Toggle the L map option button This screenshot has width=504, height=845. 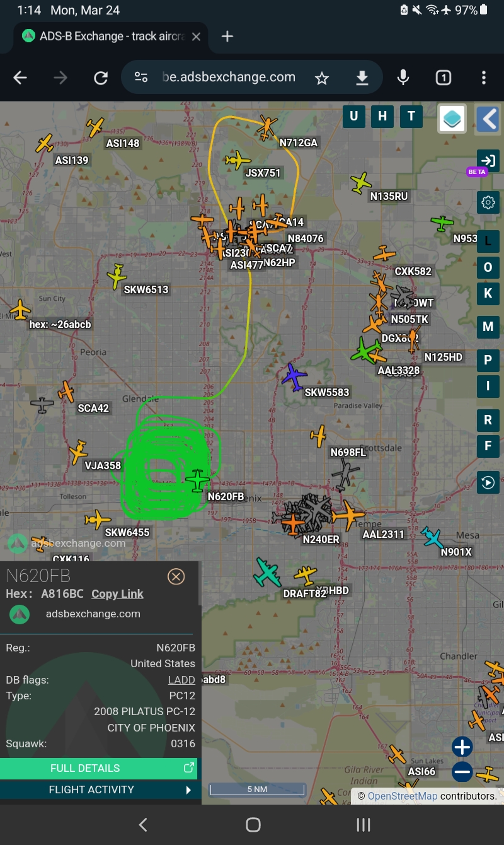pyautogui.click(x=488, y=241)
